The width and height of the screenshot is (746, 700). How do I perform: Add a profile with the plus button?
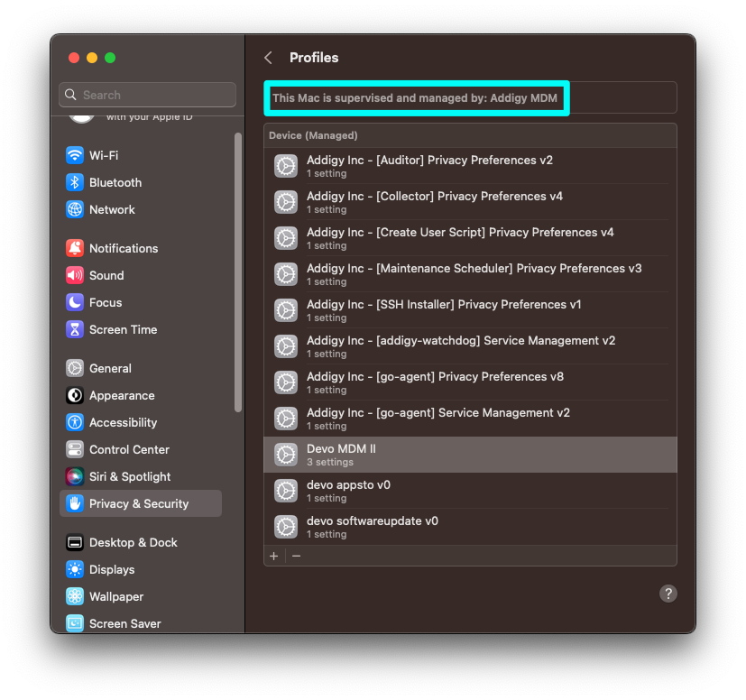pyautogui.click(x=274, y=556)
